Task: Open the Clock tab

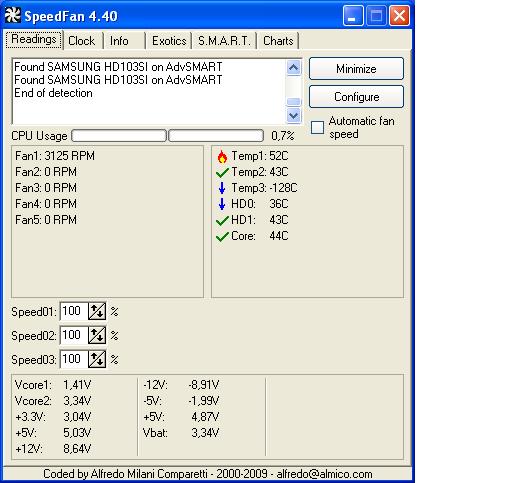Action: (x=82, y=41)
